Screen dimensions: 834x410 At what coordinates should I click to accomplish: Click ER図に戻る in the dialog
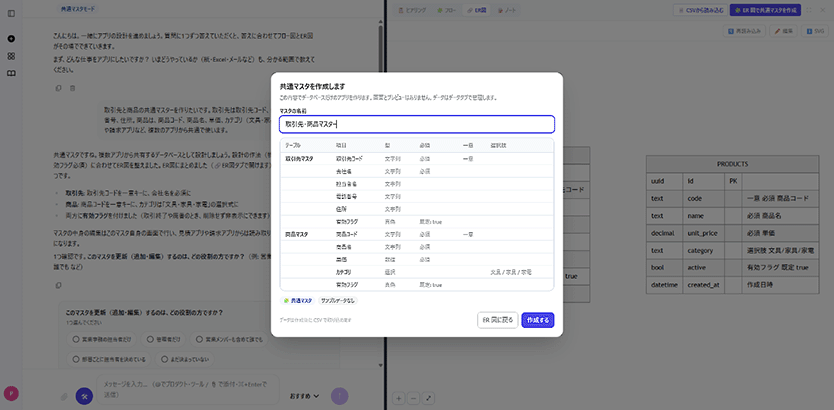click(x=498, y=320)
